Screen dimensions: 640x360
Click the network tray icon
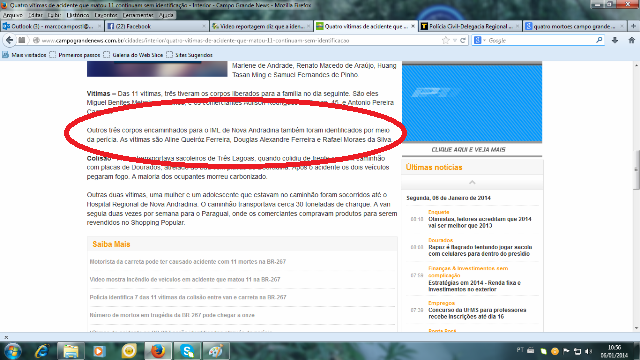click(x=577, y=351)
